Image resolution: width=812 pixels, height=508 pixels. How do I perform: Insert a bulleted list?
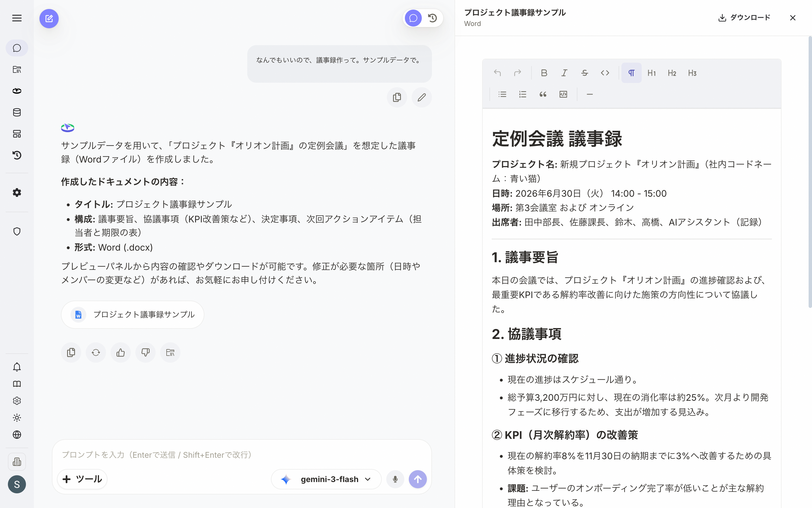[502, 95]
